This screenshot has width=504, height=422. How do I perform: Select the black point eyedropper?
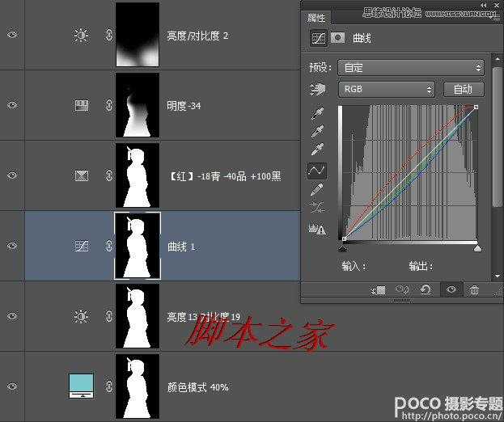pos(318,113)
